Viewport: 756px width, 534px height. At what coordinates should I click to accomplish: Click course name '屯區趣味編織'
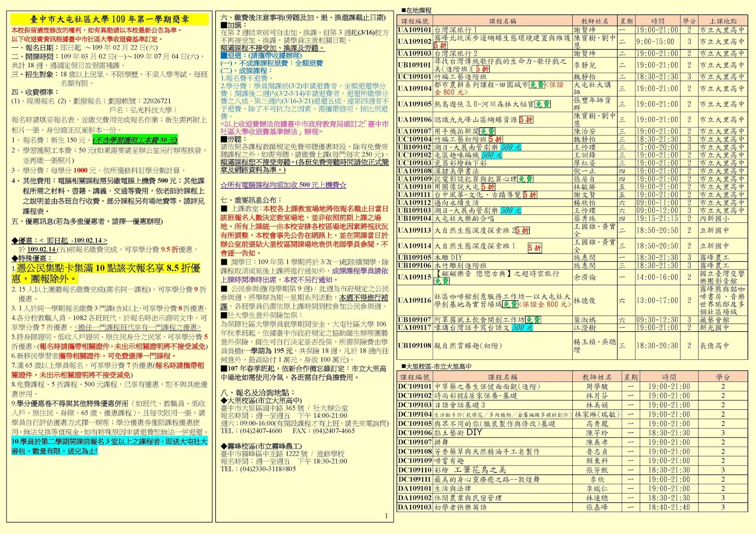point(456,155)
